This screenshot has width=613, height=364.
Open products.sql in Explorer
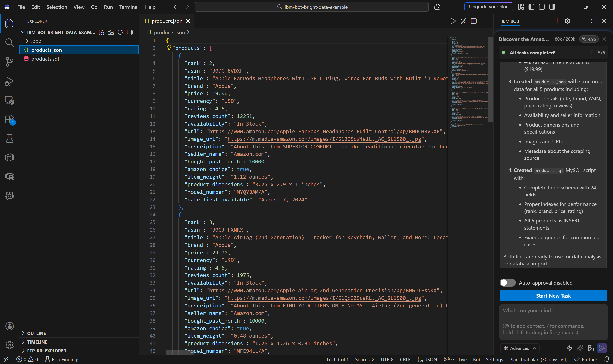pos(79,59)
